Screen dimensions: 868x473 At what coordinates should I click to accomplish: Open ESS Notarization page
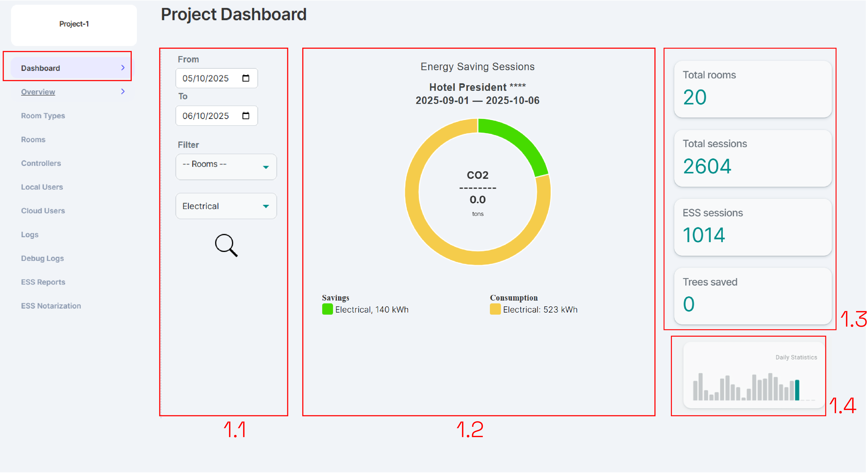[x=50, y=306]
